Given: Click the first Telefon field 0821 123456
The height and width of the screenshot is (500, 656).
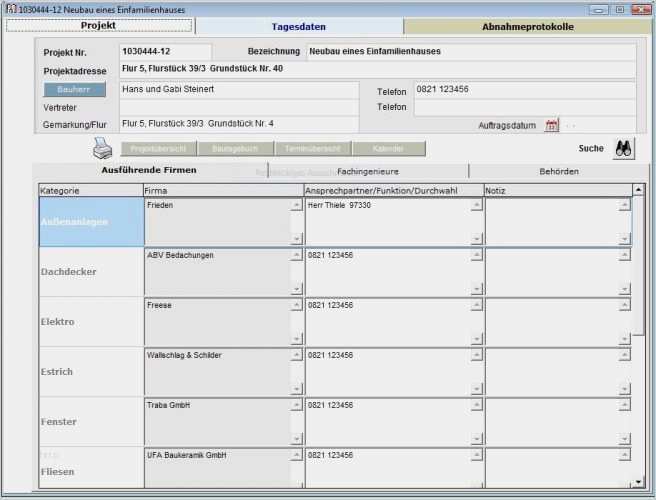Looking at the screenshot, I should (525, 90).
